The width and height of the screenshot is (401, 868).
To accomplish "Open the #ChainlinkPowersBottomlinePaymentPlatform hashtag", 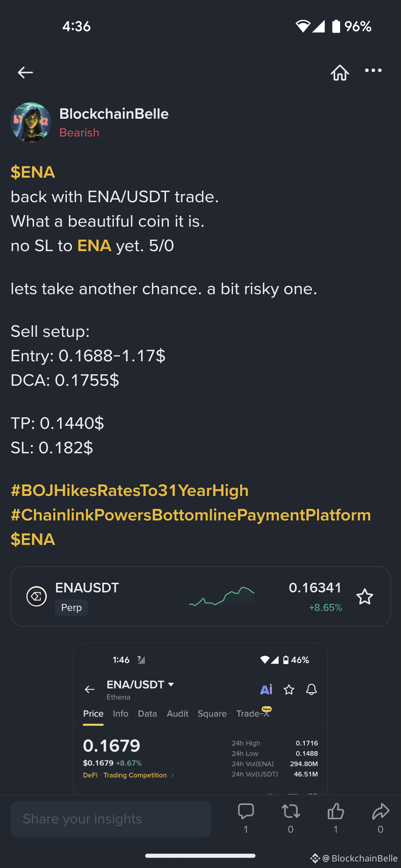I will click(x=191, y=515).
